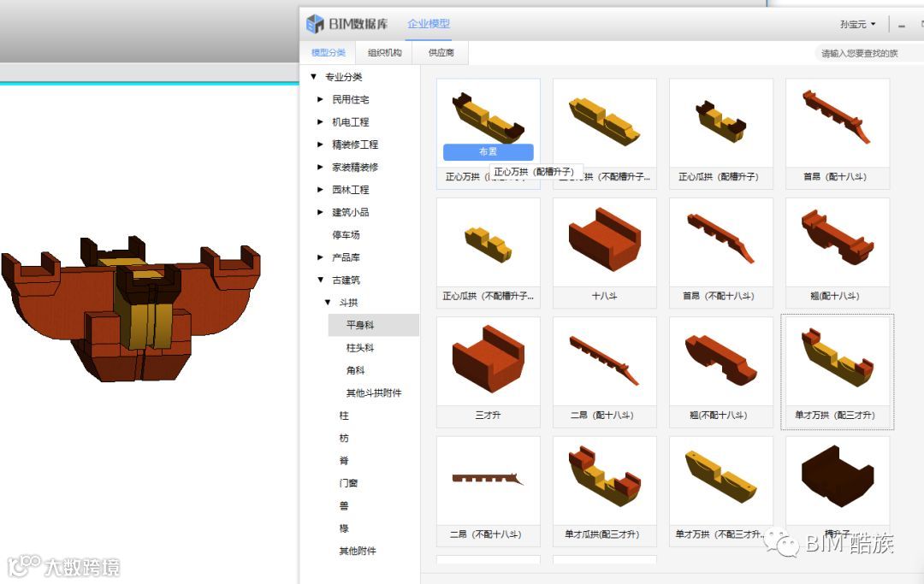Select the 脊 category
The height and width of the screenshot is (584, 924).
point(344,460)
